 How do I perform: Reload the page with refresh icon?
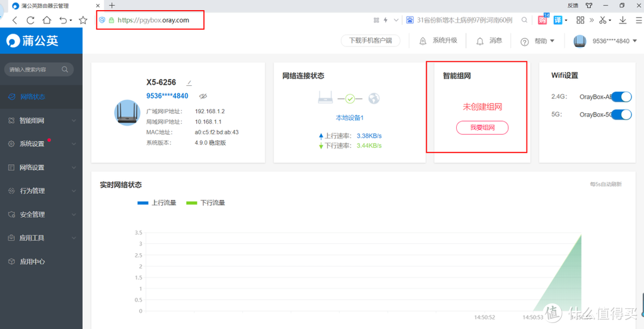30,20
